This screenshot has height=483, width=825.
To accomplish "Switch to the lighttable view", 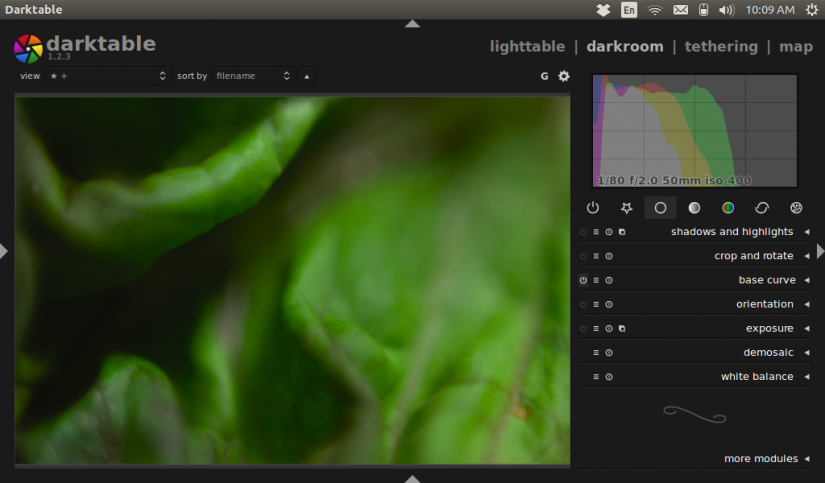I will [527, 46].
